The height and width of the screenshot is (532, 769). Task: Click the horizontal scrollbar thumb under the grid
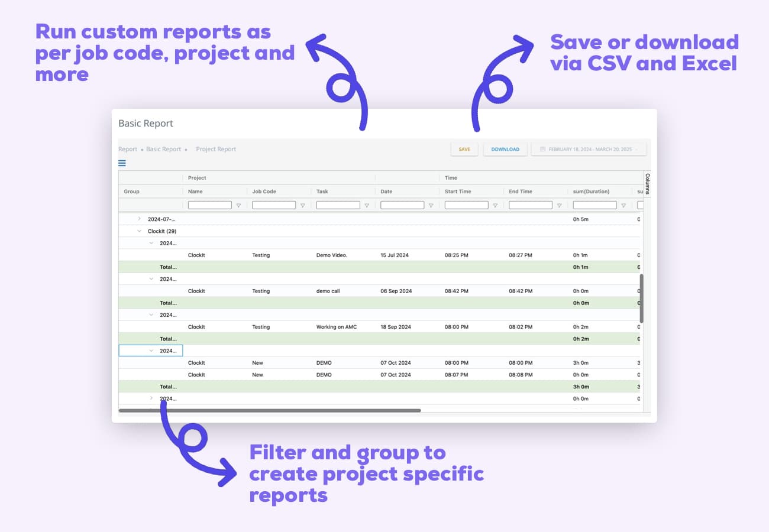270,410
